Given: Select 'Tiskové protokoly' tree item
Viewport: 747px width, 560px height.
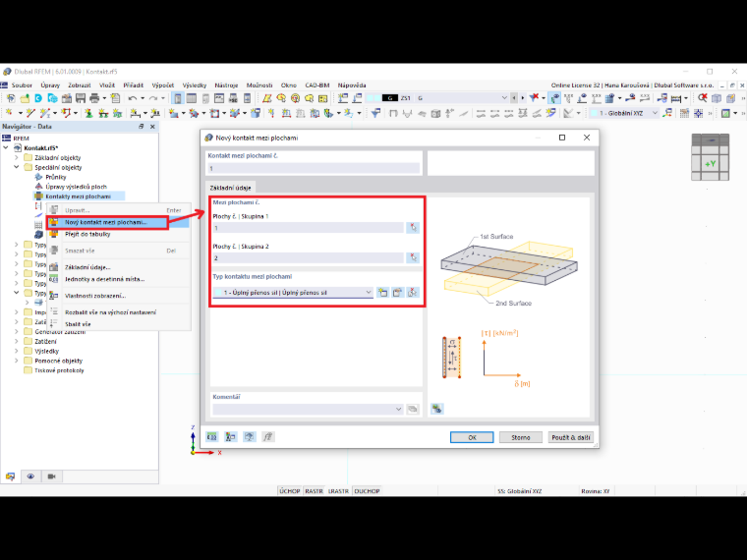Looking at the screenshot, I should (x=59, y=370).
